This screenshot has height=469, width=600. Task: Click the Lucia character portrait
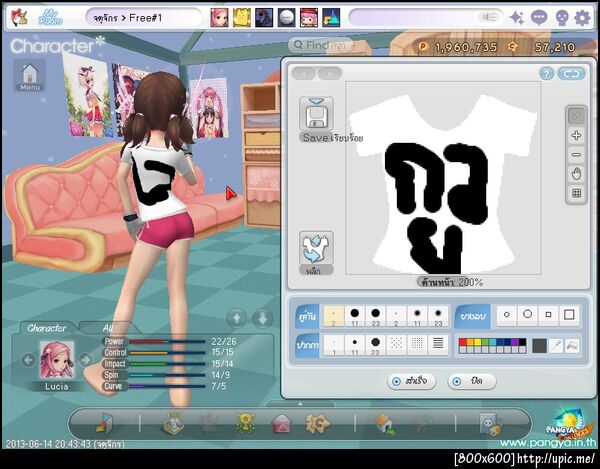[57, 360]
